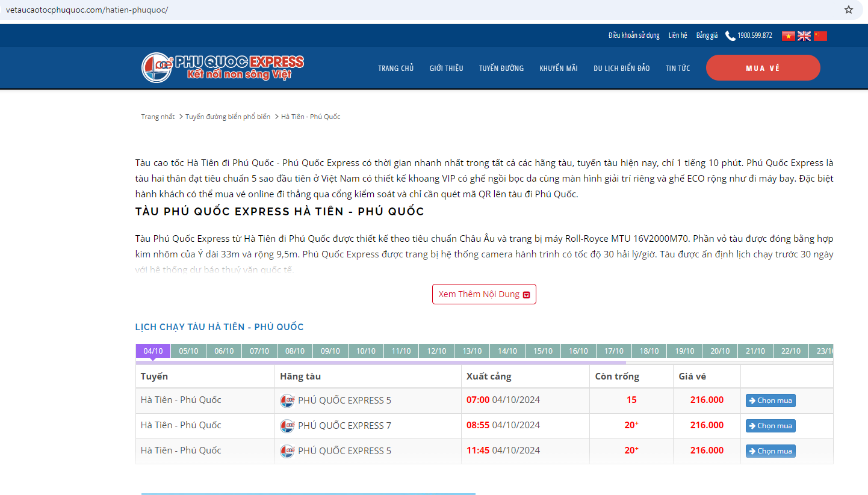Image resolution: width=868 pixels, height=495 pixels.
Task: Select the 13/10 date tab
Action: click(x=473, y=351)
